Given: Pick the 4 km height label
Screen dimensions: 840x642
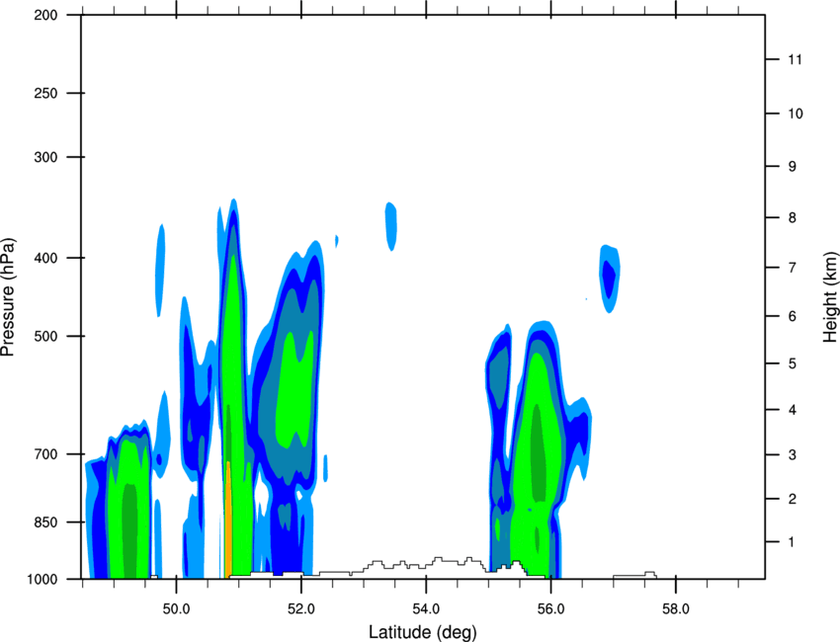Looking at the screenshot, I should (792, 410).
